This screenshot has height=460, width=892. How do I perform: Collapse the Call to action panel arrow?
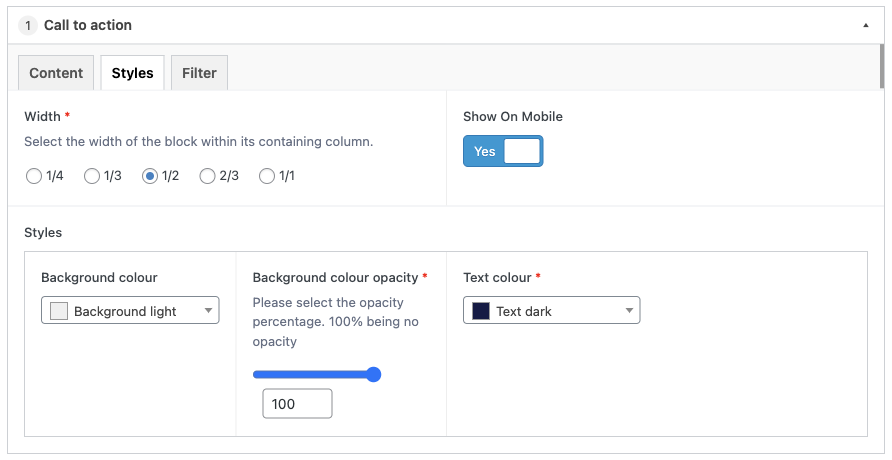point(865,26)
